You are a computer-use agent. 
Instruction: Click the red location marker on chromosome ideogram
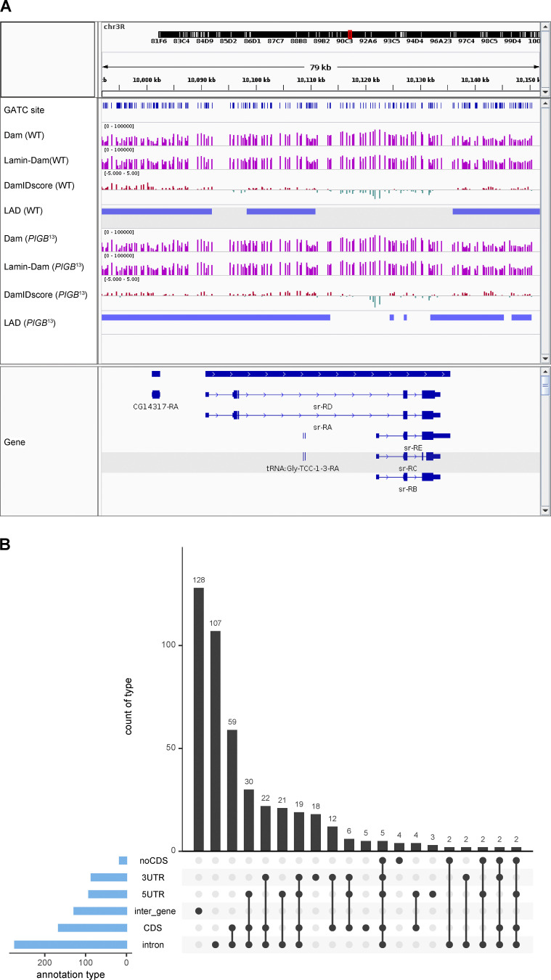(350, 34)
